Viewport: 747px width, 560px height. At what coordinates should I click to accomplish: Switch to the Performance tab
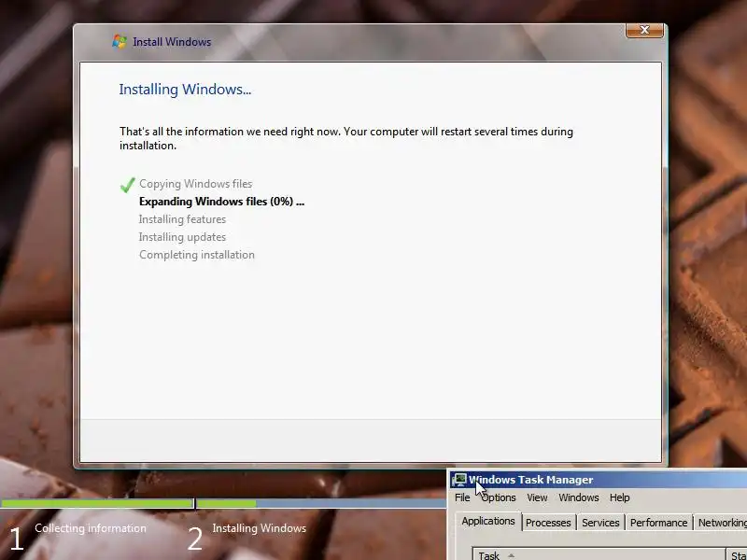click(x=658, y=523)
